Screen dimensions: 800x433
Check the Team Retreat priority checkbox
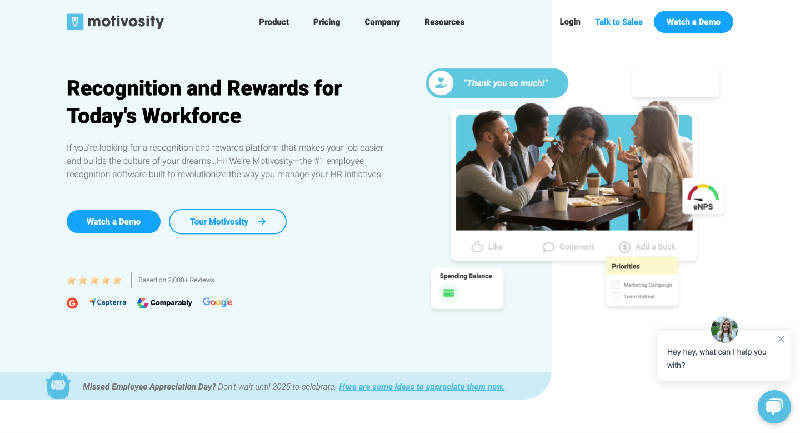[x=616, y=297]
